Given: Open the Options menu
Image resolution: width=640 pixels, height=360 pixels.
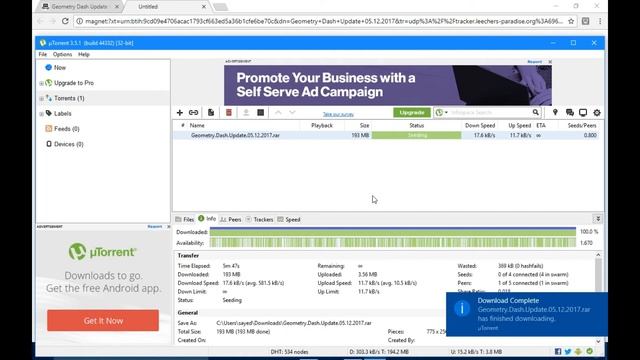Looking at the screenshot, I should [62, 54].
